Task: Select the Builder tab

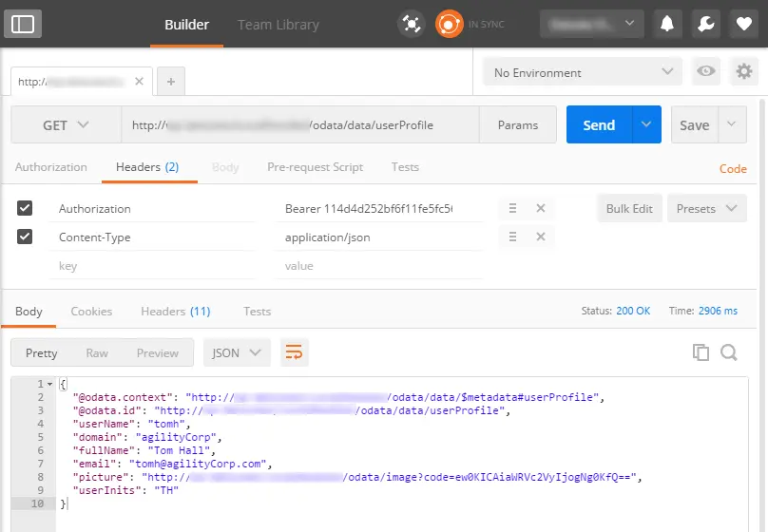Action: coord(186,25)
